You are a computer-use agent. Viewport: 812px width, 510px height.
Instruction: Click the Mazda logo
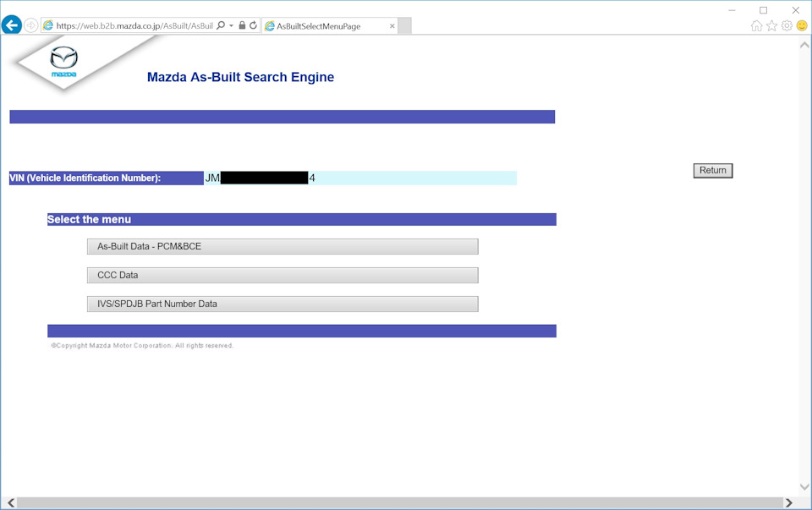pyautogui.click(x=63, y=62)
